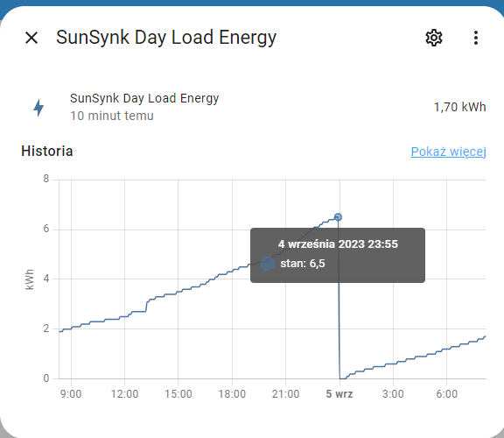Click the '10 minut temu' timestamp text
Image resolution: width=504 pixels, height=438 pixels.
(x=112, y=116)
